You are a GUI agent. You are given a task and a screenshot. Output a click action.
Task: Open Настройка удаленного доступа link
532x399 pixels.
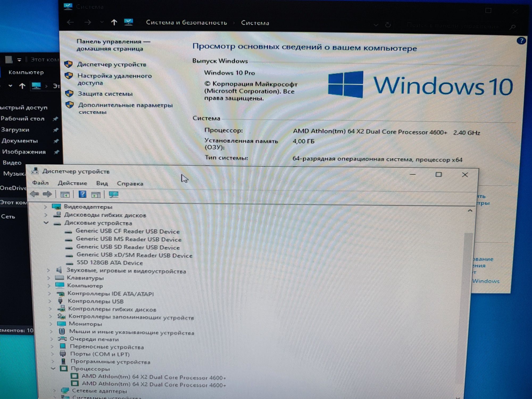[115, 79]
